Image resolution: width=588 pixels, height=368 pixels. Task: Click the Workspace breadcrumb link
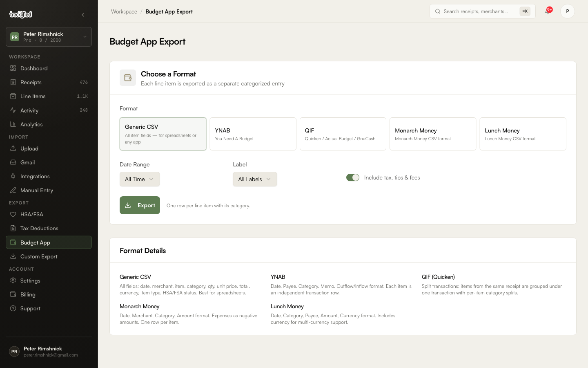(124, 11)
